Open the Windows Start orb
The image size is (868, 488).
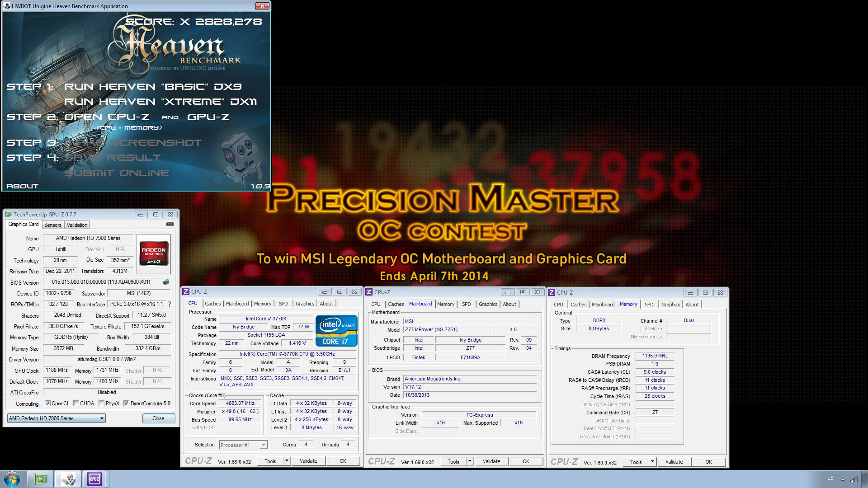click(12, 479)
